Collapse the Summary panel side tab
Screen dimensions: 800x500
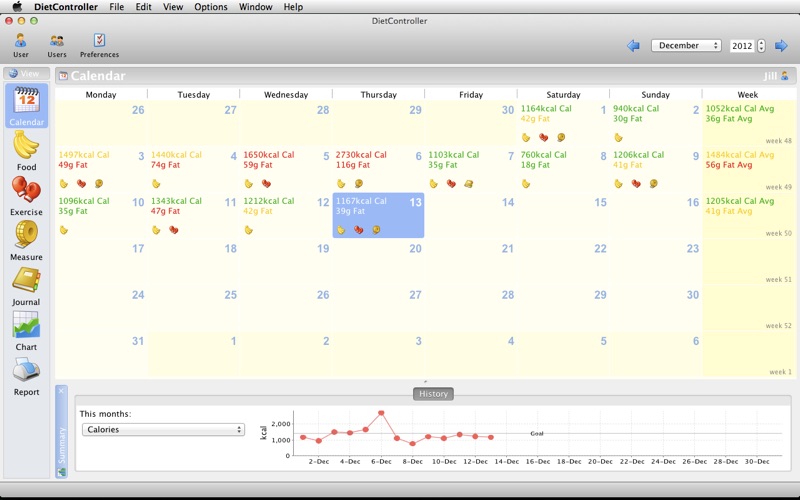coord(61,431)
